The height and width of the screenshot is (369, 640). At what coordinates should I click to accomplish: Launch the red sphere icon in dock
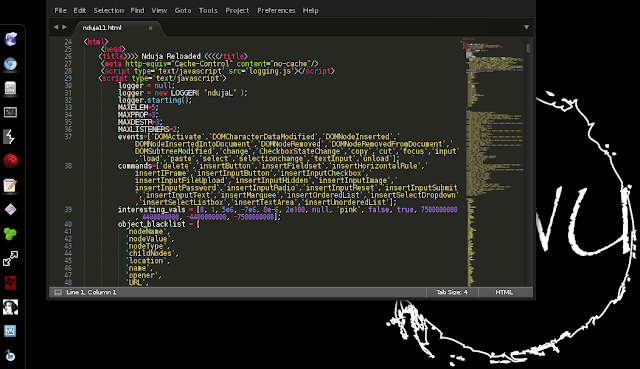tap(11, 161)
